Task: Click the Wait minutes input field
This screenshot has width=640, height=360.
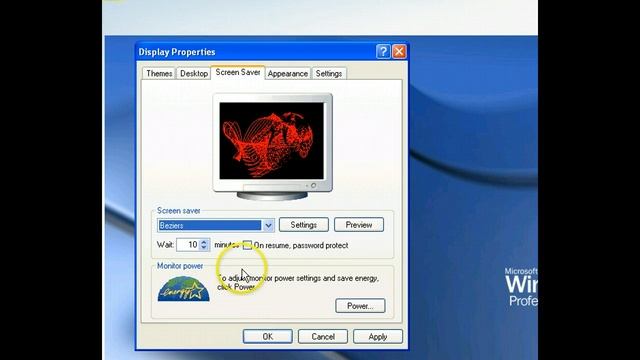Action: click(x=188, y=244)
